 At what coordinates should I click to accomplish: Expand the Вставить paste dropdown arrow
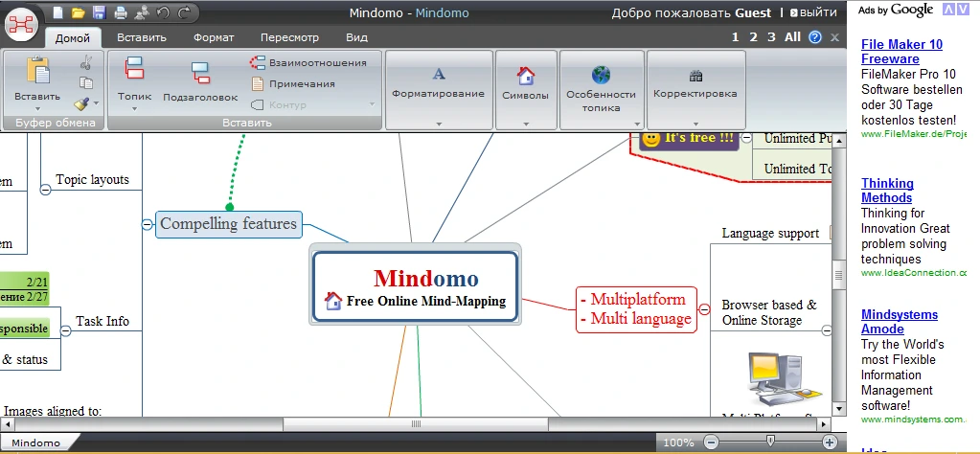click(37, 108)
